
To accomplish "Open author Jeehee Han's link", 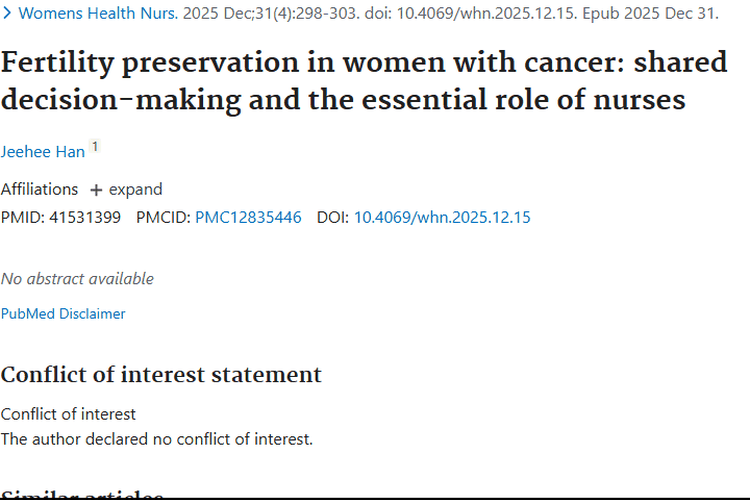I will point(43,152).
